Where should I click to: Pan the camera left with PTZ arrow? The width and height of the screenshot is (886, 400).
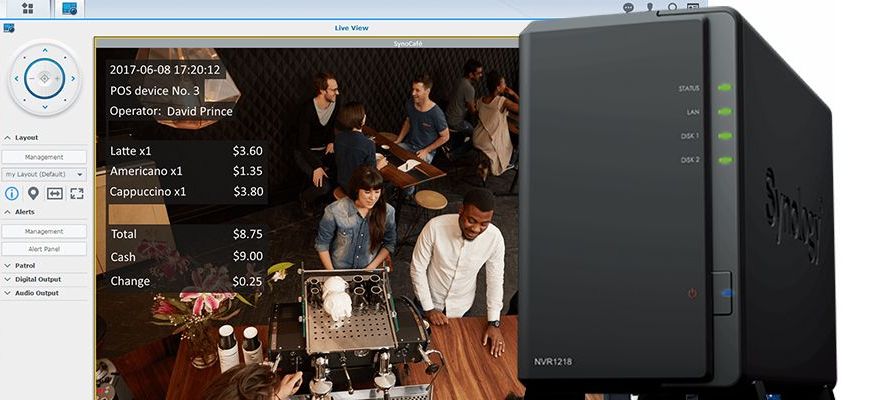coord(16,78)
